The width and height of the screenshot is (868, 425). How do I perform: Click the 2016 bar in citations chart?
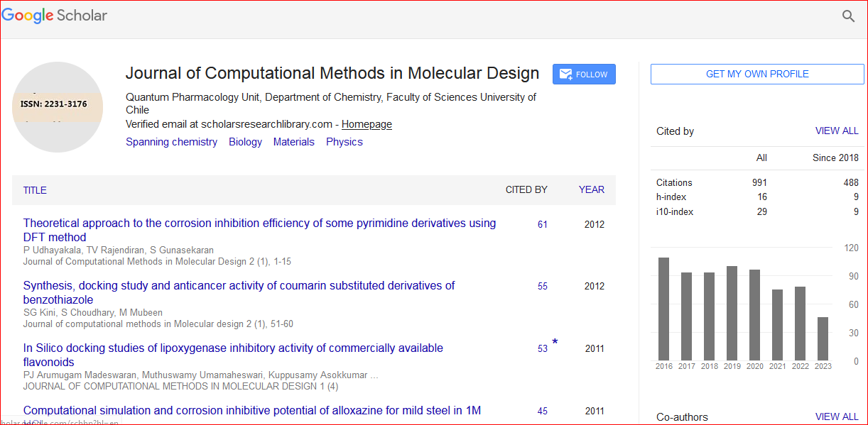pyautogui.click(x=663, y=309)
